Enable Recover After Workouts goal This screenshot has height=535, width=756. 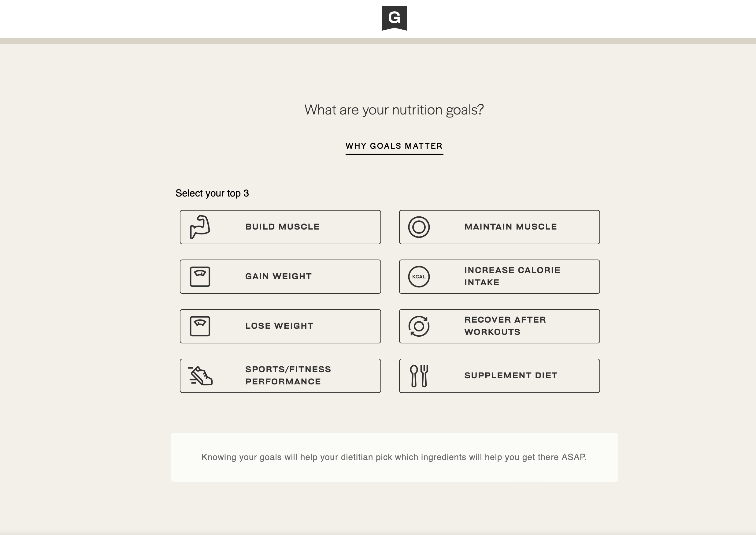[505, 326]
